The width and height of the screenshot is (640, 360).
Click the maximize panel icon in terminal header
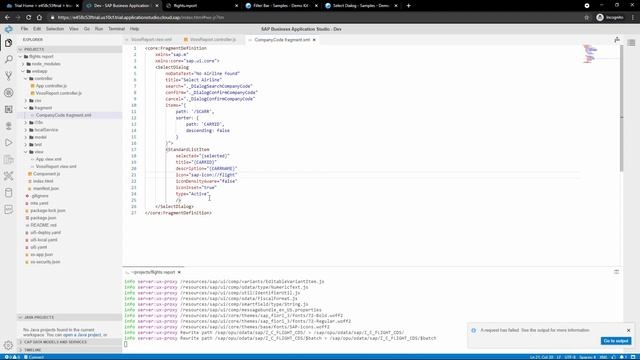tap(616, 272)
